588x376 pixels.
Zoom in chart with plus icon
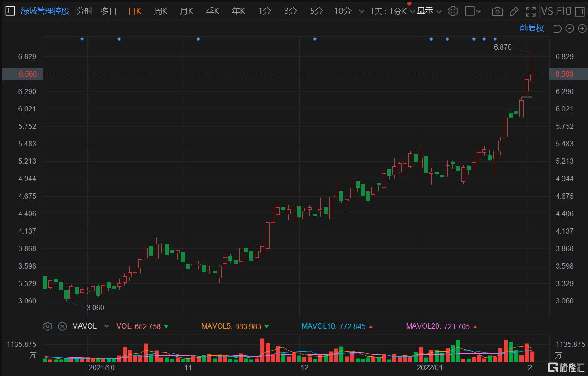pyautogui.click(x=582, y=29)
